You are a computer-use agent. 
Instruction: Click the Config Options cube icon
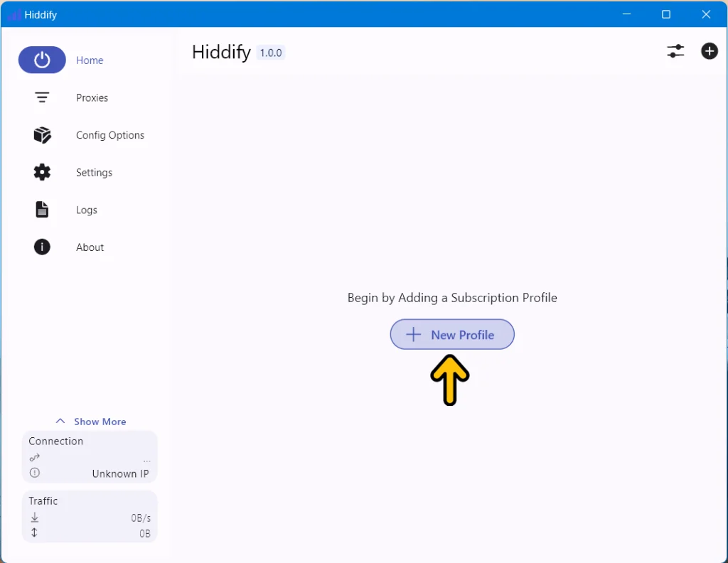coord(42,135)
